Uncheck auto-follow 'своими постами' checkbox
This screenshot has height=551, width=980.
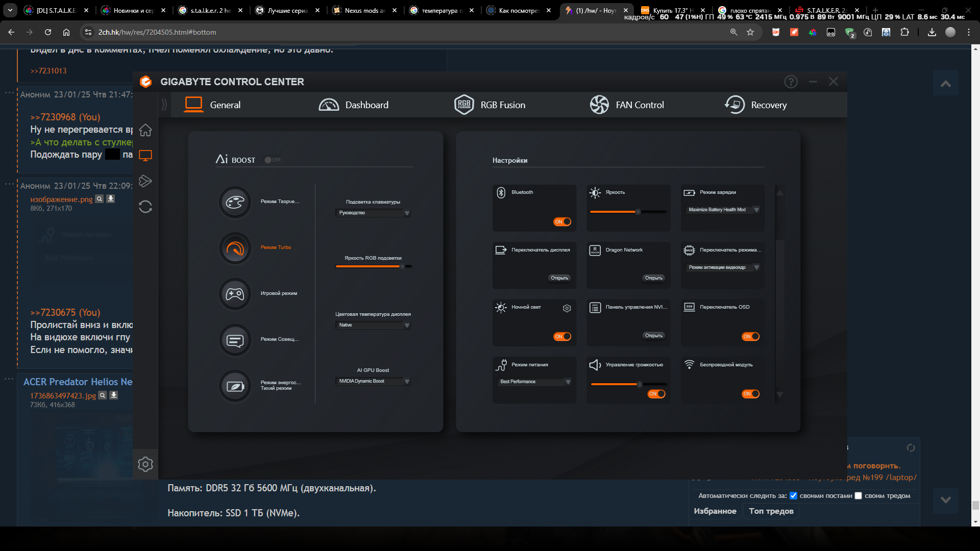[x=793, y=496]
